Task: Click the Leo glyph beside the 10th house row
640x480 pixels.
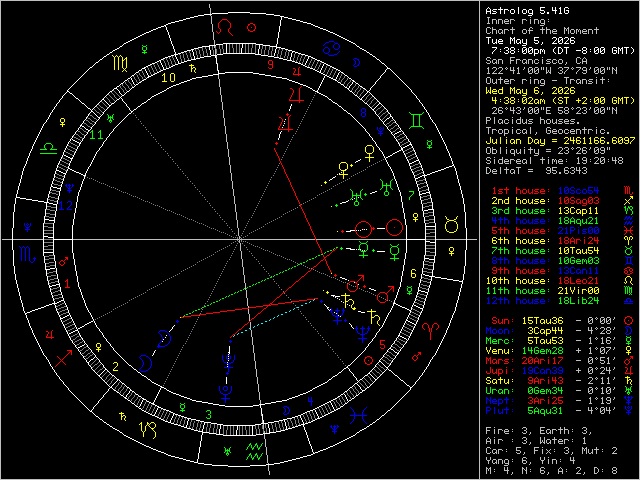Action: tap(628, 281)
